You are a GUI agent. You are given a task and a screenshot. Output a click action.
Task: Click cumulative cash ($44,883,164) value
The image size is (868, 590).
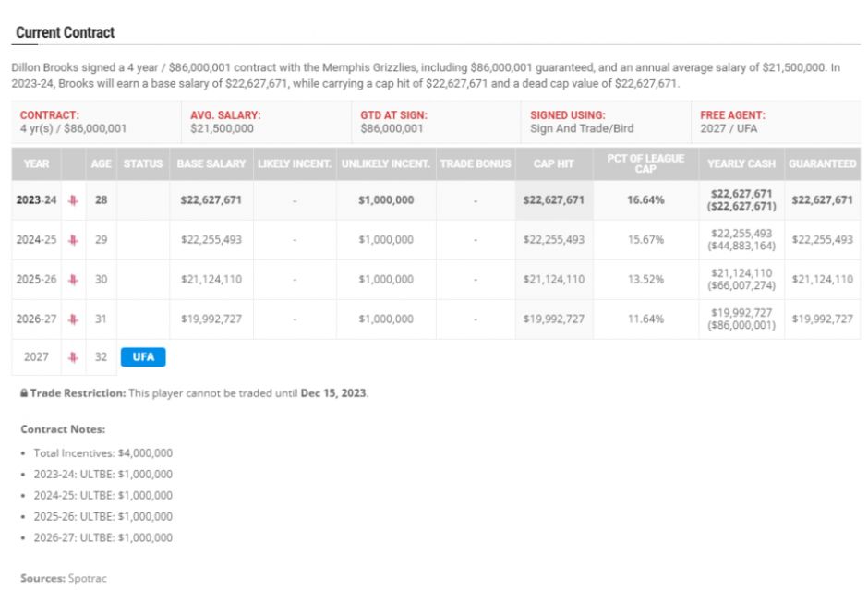(x=741, y=247)
